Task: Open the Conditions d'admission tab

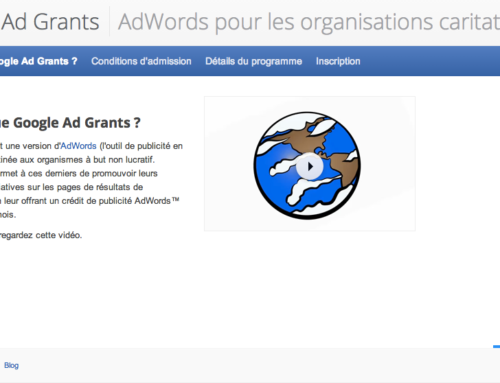Action: pos(141,61)
